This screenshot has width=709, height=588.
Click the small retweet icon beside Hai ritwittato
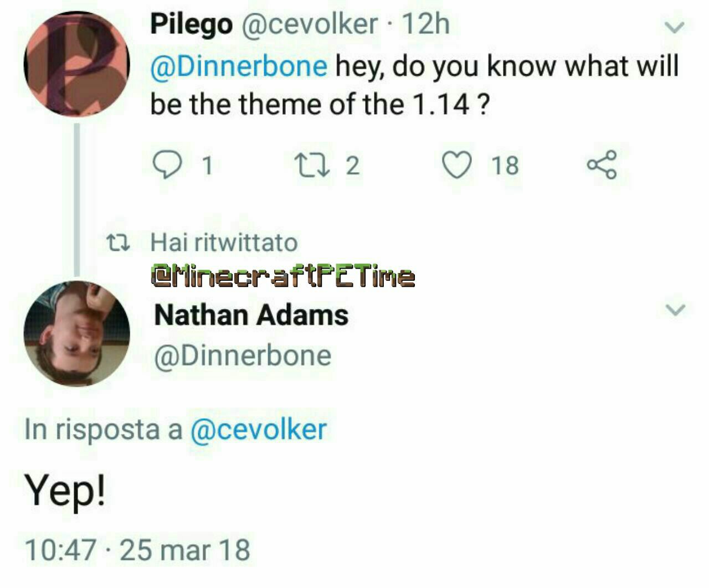[117, 243]
